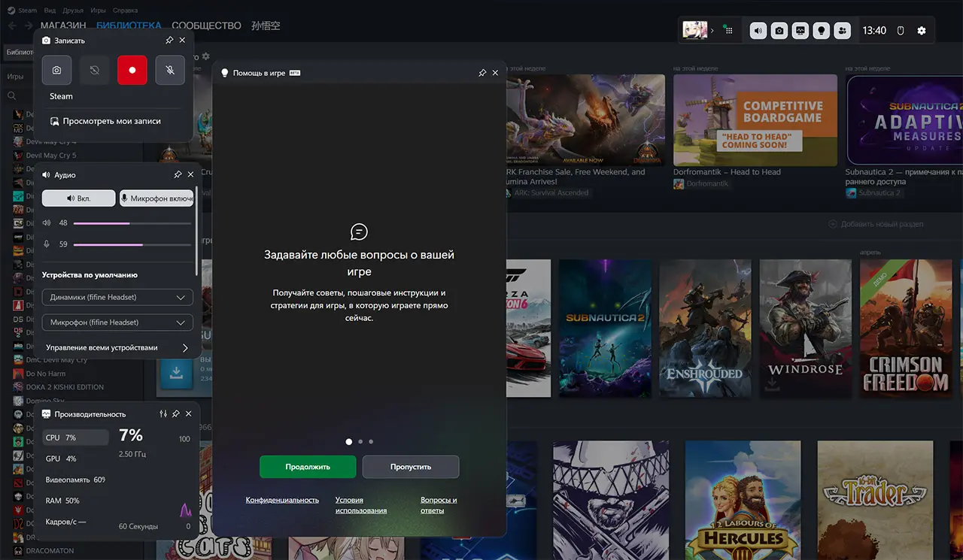Click the green Продолжить button
This screenshot has width=963, height=560.
pos(308,467)
